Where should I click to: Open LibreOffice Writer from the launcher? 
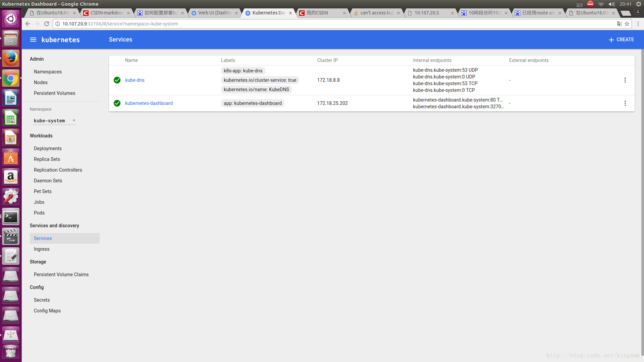point(11,98)
